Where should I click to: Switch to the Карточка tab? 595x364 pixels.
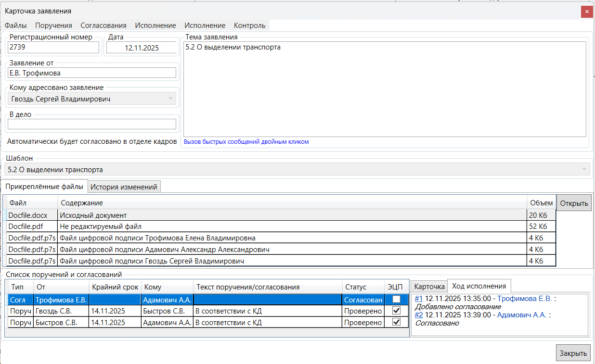[x=429, y=286]
